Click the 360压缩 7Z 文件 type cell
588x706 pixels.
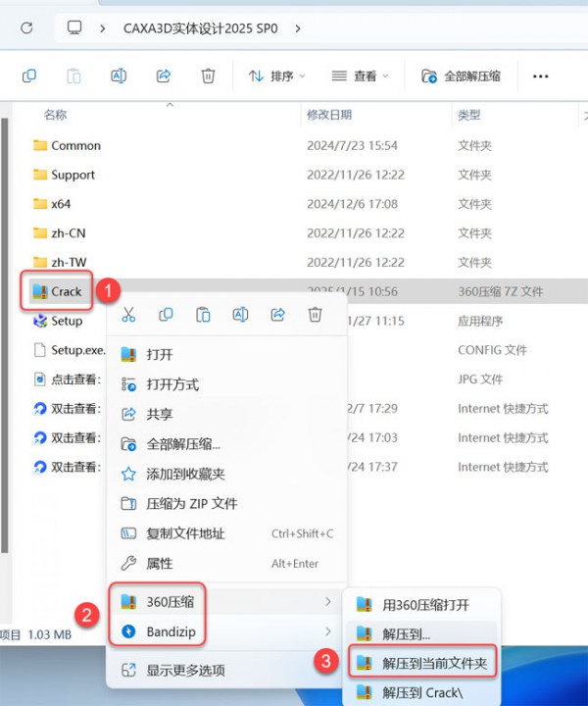[500, 291]
